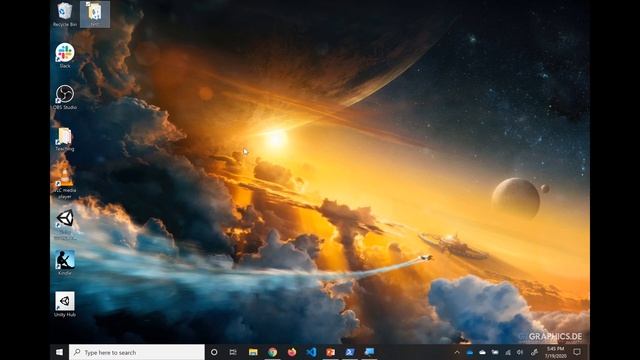The image size is (640, 360).
Task: Select the OBS Studio desktop shortcut
Action: tap(65, 97)
